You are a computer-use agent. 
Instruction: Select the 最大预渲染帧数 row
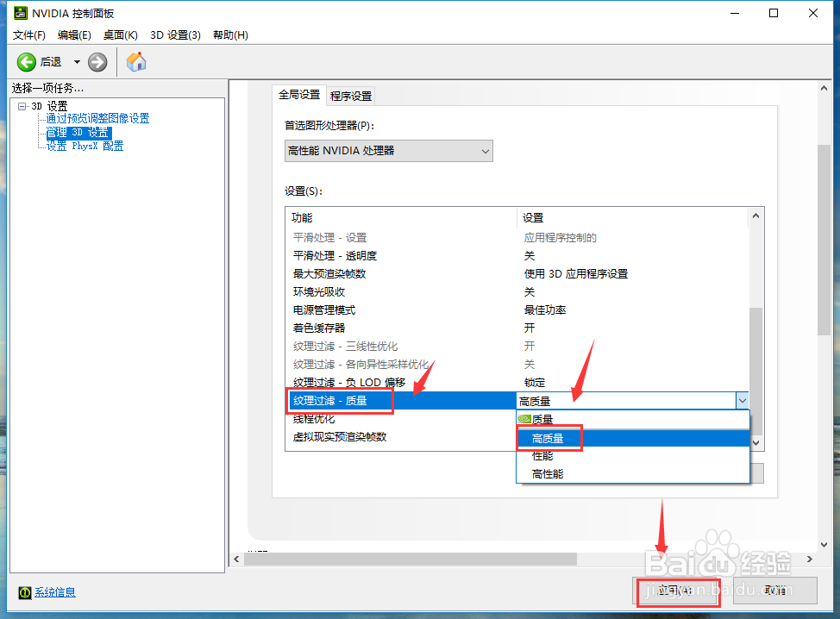tap(517, 274)
